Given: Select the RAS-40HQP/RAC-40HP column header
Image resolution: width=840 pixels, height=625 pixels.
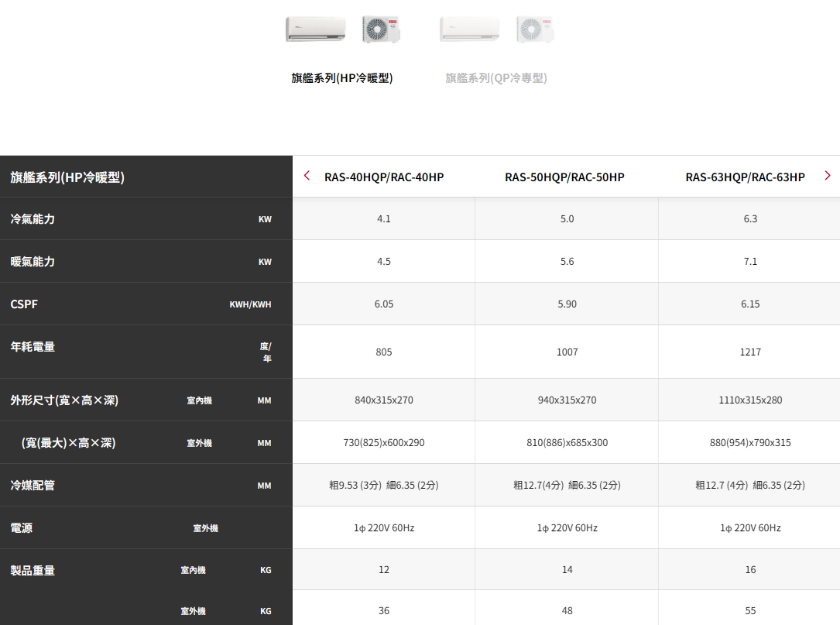Looking at the screenshot, I should (384, 177).
